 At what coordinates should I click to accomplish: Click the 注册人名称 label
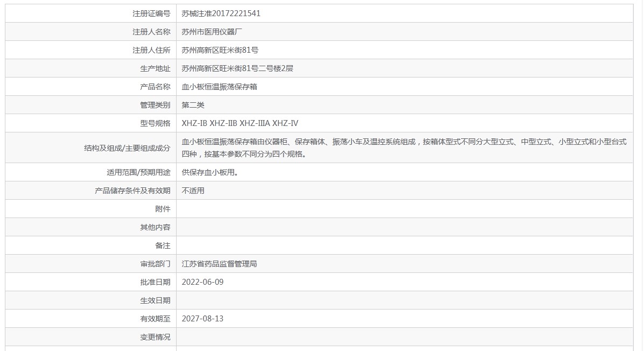[151, 32]
